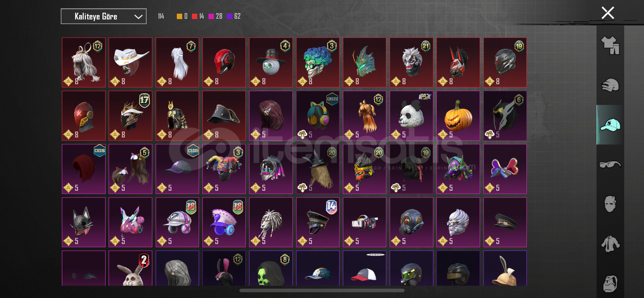This screenshot has width=644, height=298.
Task: Select the white cowboy hat item
Action: (x=130, y=62)
